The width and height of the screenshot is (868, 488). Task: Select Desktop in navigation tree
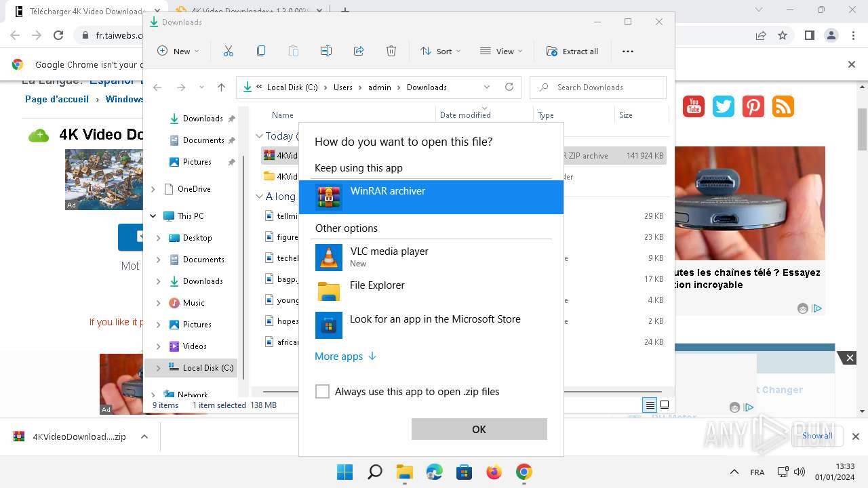coord(197,238)
